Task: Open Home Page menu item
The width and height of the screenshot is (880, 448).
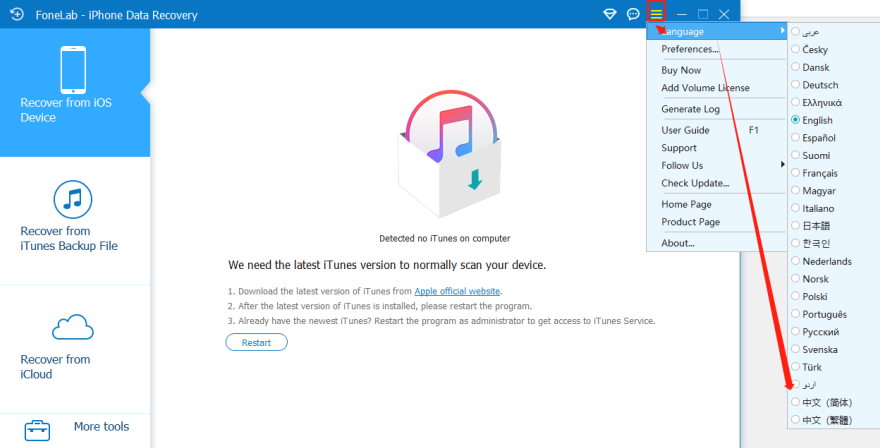Action: (x=717, y=204)
